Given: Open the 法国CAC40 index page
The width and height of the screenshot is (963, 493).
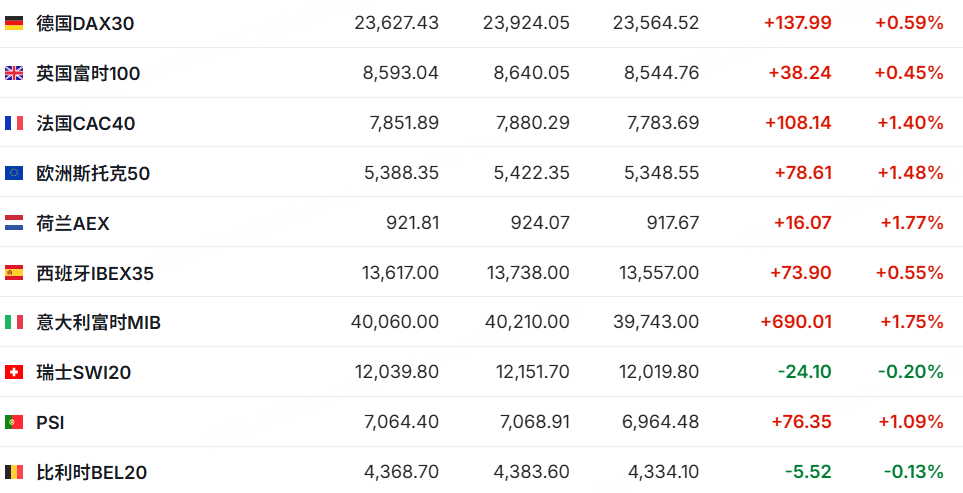Looking at the screenshot, I should tap(86, 123).
